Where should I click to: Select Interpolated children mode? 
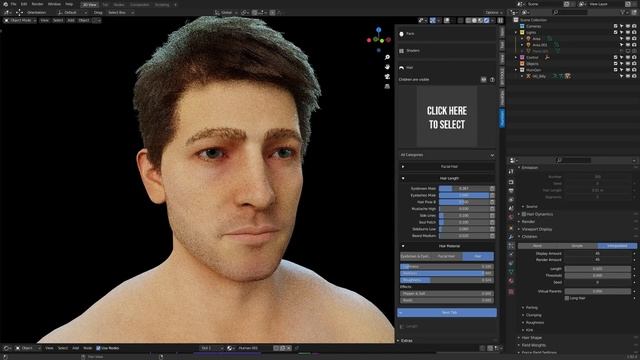(x=617, y=246)
